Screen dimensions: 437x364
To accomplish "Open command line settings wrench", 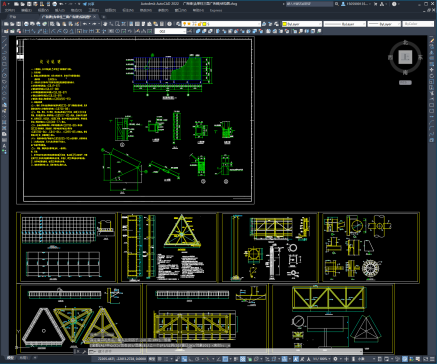I will pyautogui.click(x=84, y=351).
